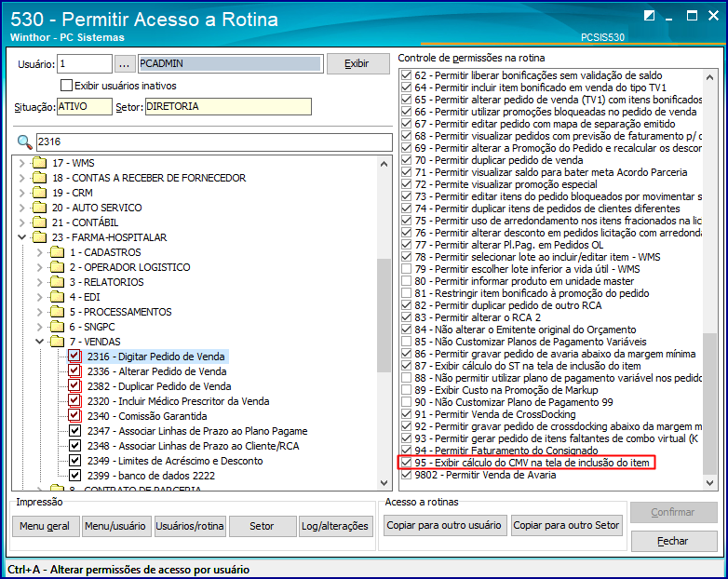The image size is (728, 579).
Task: Open user lookup ellipsis button
Action: coord(125,64)
